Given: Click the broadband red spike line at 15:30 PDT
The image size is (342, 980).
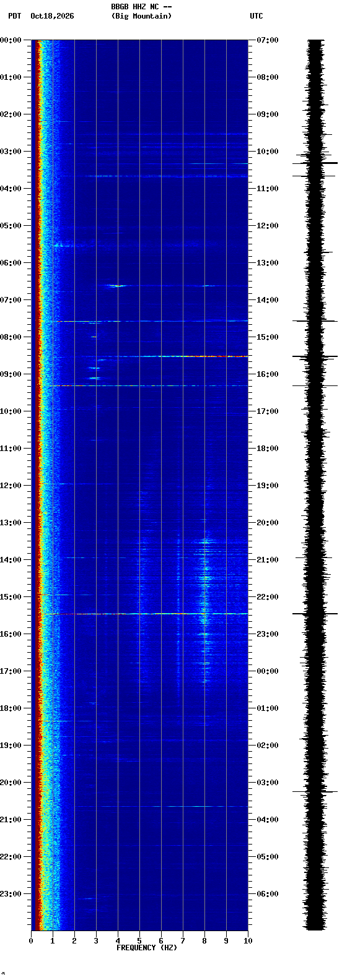Looking at the screenshot, I should [139, 614].
